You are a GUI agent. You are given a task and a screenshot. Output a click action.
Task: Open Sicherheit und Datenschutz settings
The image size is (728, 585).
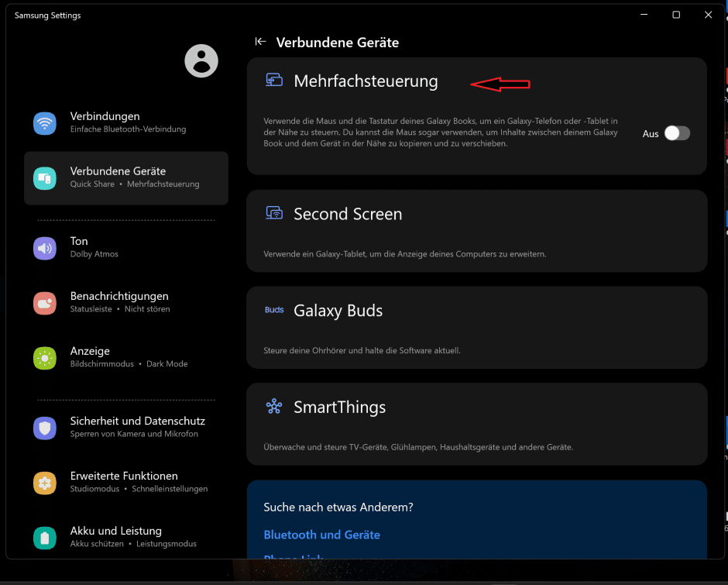pos(126,428)
